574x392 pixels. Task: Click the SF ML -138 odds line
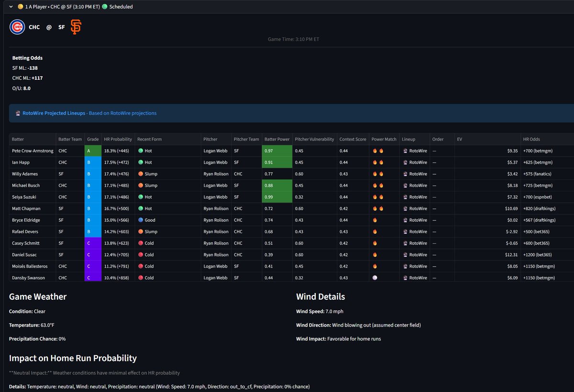(25, 68)
